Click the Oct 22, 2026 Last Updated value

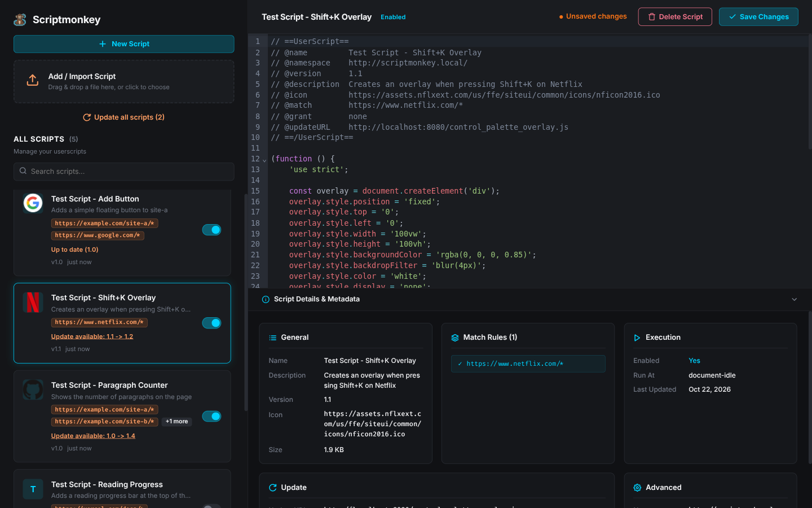[709, 389]
